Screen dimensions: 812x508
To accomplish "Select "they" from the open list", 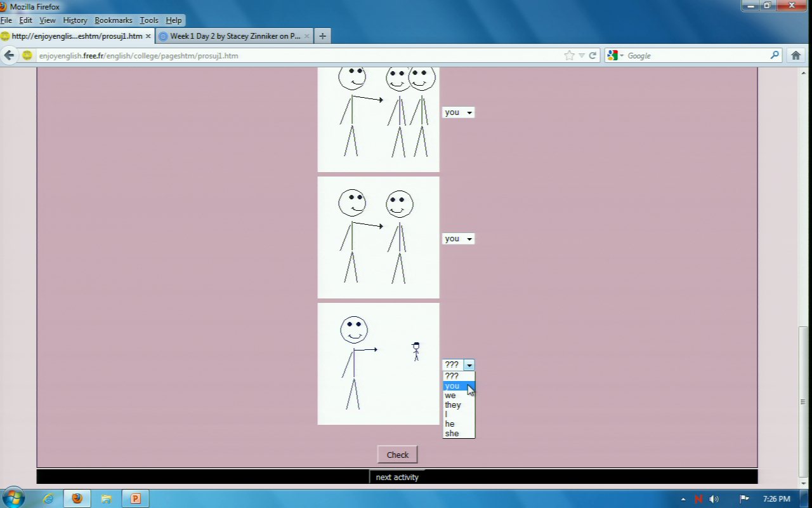I will pyautogui.click(x=453, y=405).
